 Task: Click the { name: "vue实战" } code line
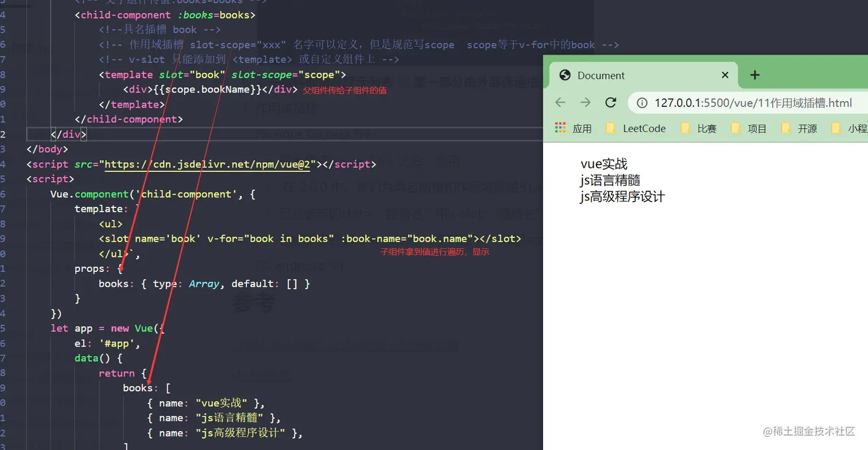click(206, 403)
